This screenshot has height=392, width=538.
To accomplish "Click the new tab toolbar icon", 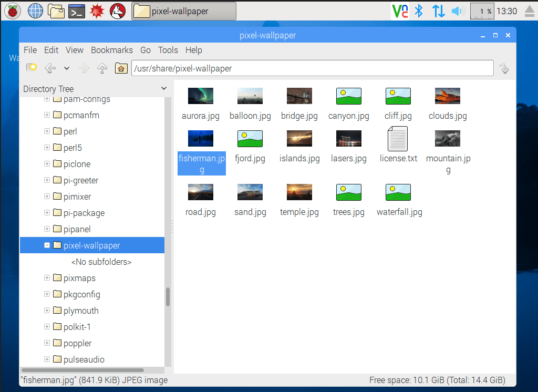I will (x=32, y=68).
